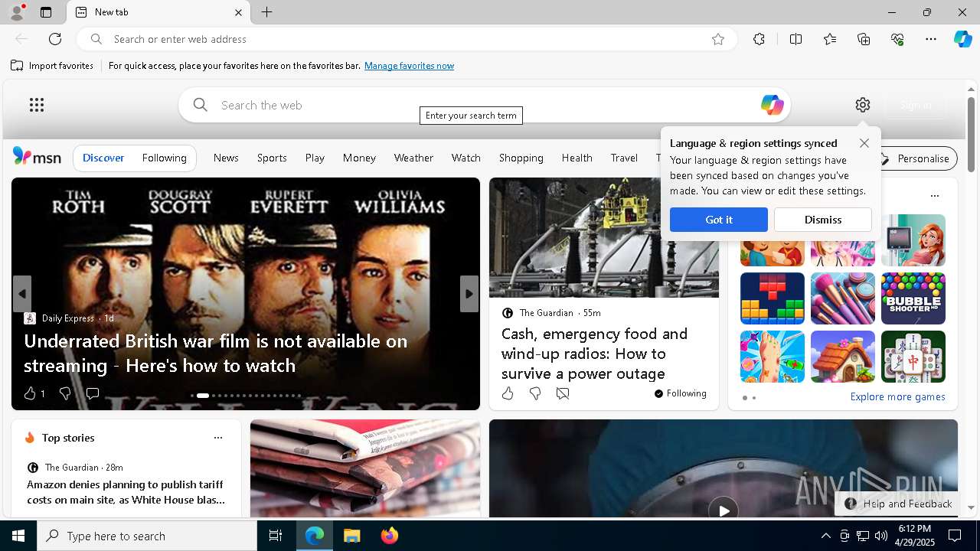Dislike the British war film story

coord(65,393)
